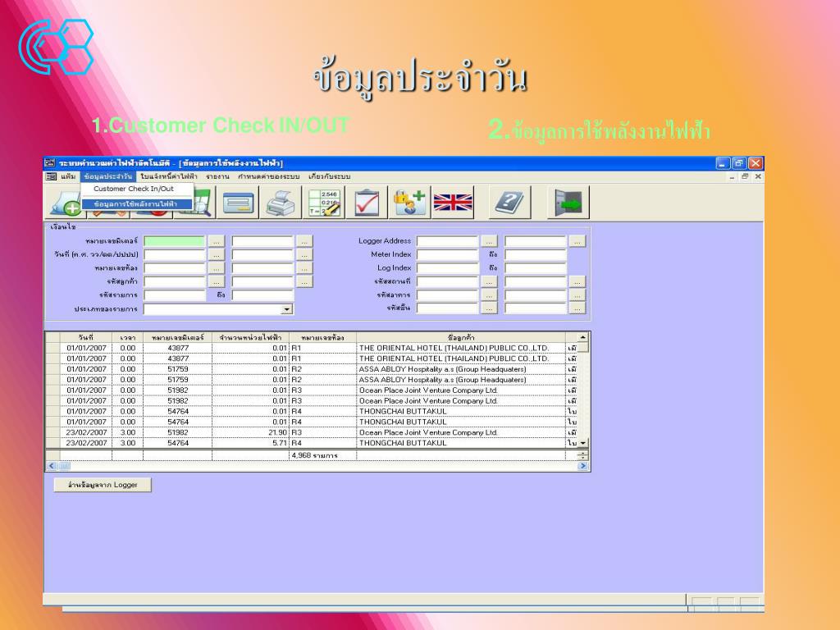Screen dimensions: 840x630
Task: Open the กำหนดค่าของระบบ menu
Action: coord(269,176)
